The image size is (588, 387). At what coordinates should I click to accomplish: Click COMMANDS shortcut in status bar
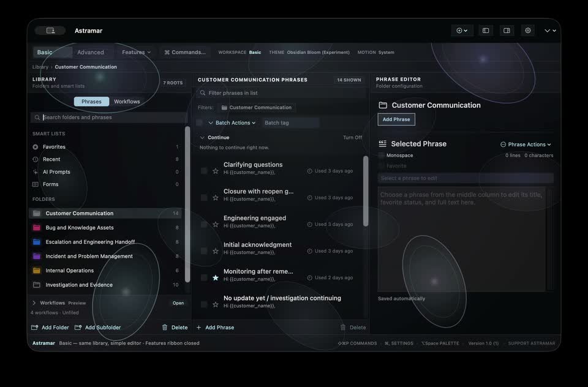click(x=357, y=343)
